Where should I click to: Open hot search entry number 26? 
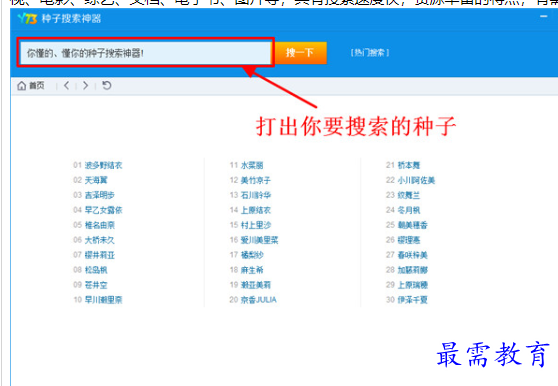click(x=409, y=240)
